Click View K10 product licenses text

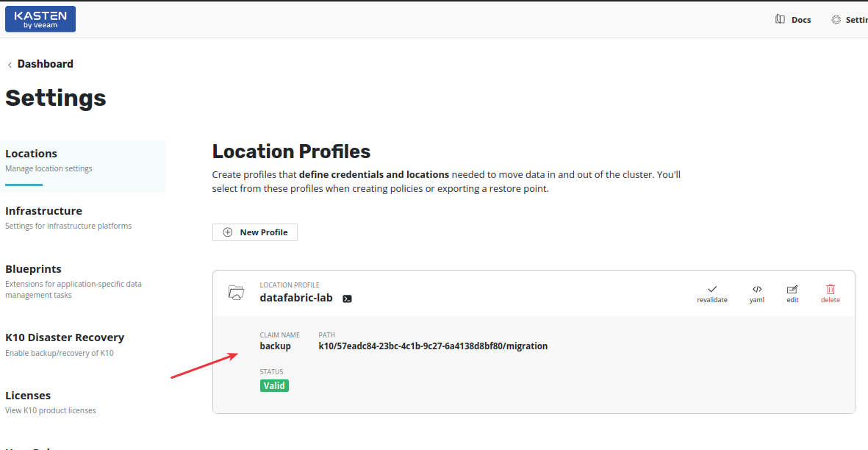pos(51,411)
